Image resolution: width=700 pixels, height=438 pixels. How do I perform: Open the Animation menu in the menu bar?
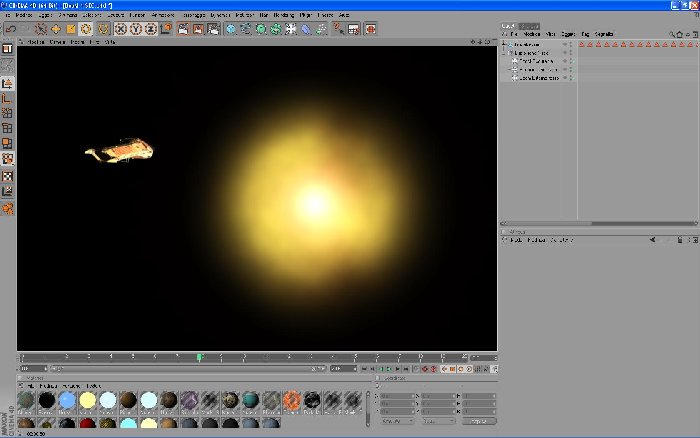point(163,15)
